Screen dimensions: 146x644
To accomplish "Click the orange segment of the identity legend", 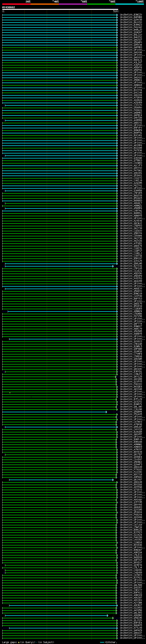I will [x=45, y=4].
